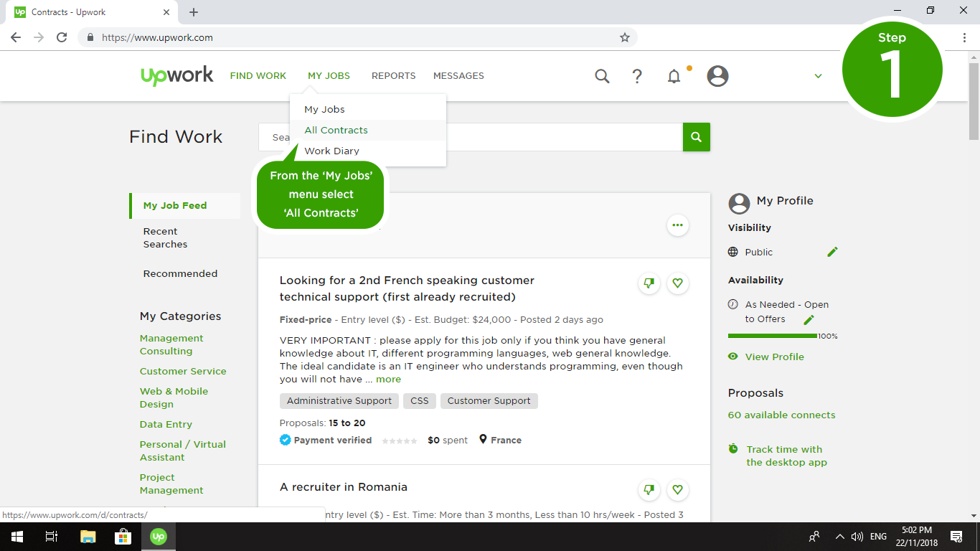
Task: Open the View Profile link
Action: pyautogui.click(x=773, y=357)
